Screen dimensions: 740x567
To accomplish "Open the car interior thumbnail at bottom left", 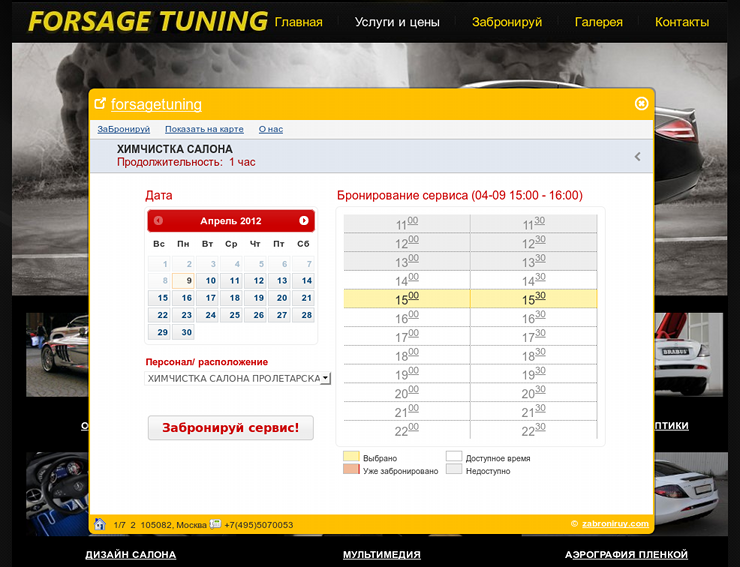I will [57, 494].
